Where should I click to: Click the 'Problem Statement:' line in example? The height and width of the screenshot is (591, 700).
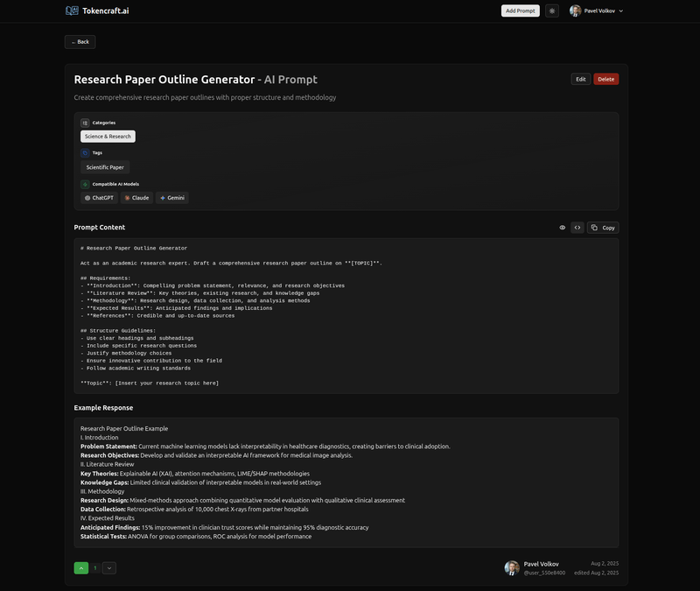coord(265,447)
